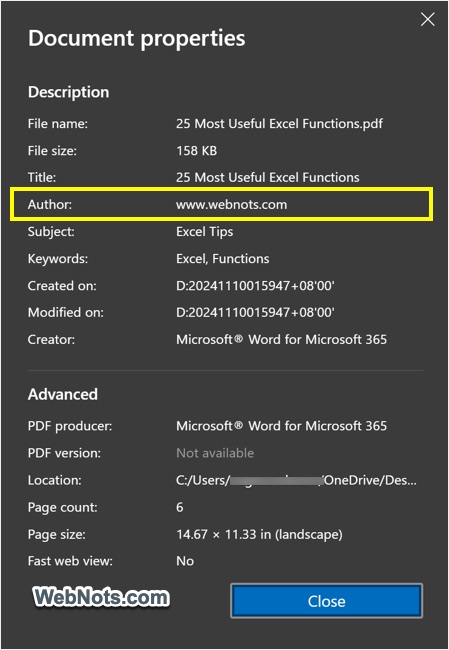The width and height of the screenshot is (449, 650).
Task: Click the Subject: label
Action: tap(51, 231)
